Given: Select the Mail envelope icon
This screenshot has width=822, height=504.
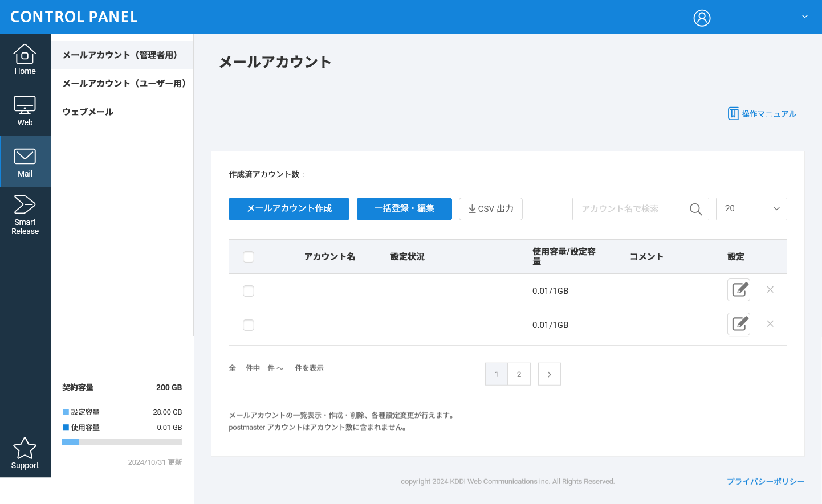Looking at the screenshot, I should click(x=25, y=157).
